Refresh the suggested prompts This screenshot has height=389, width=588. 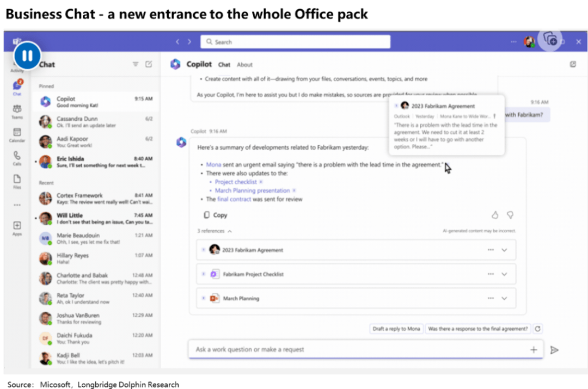point(537,329)
